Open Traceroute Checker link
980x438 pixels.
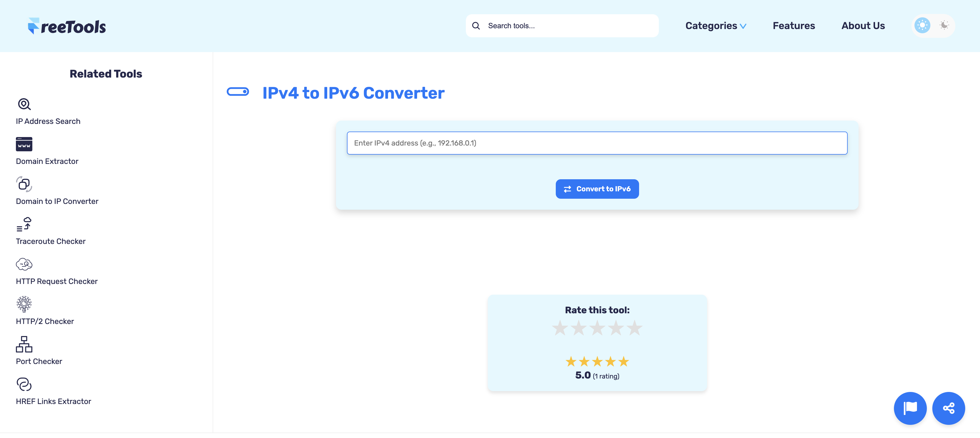(51, 241)
